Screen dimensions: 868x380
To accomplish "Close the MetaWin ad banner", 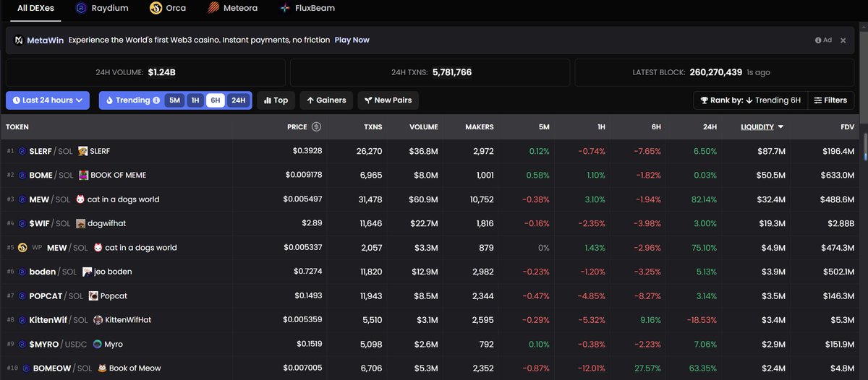I will coord(843,40).
